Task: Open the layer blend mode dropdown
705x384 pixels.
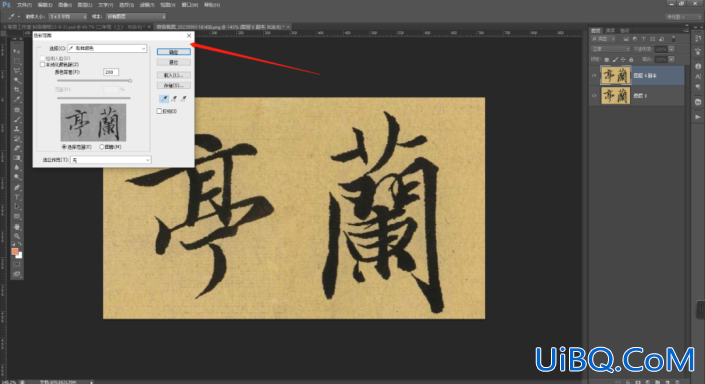Action: pyautogui.click(x=611, y=49)
